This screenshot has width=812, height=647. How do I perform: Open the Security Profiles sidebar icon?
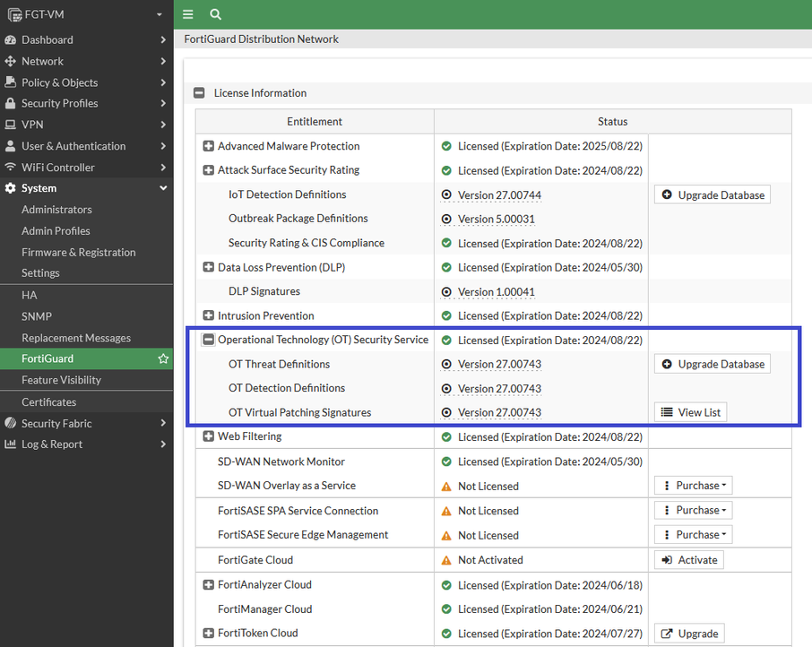[11, 103]
